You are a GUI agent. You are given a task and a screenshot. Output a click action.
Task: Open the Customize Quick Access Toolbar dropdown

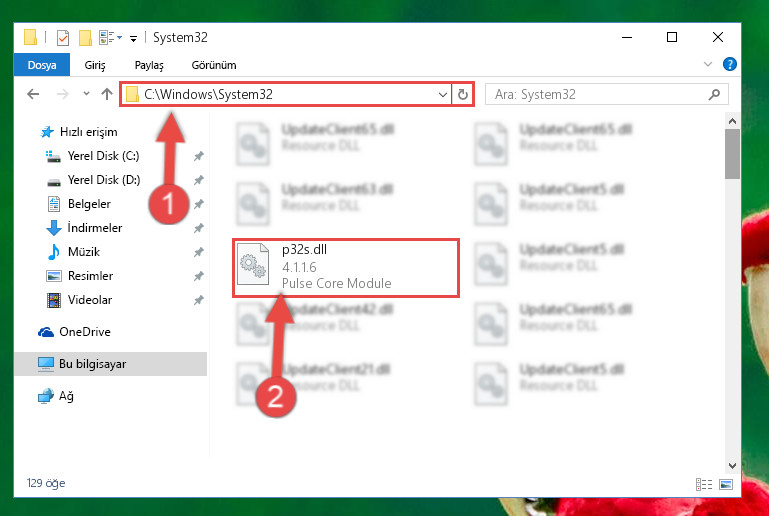click(x=133, y=38)
